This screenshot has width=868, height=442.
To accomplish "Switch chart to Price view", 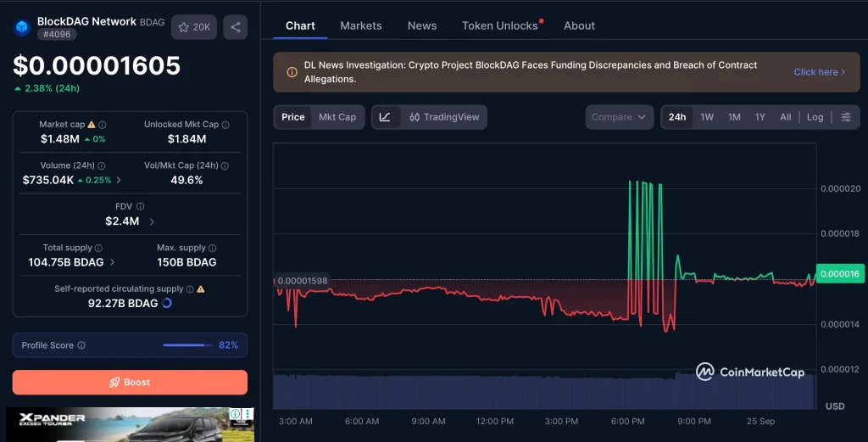I will 292,117.
